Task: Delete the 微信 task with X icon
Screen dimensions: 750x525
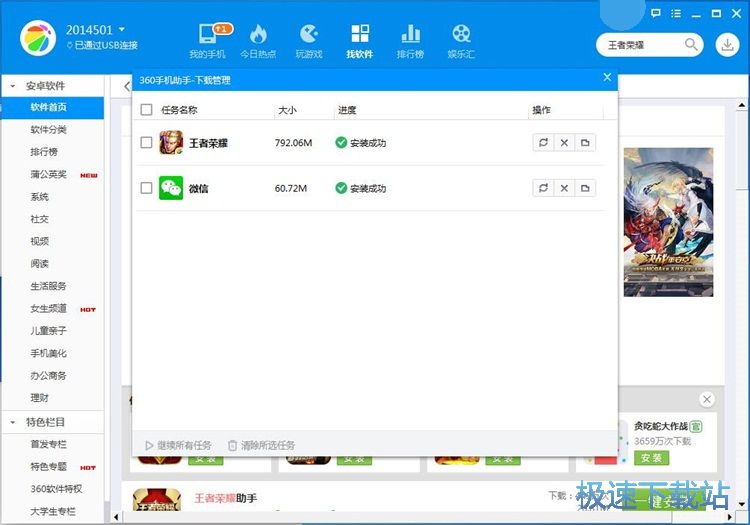Action: click(x=564, y=188)
